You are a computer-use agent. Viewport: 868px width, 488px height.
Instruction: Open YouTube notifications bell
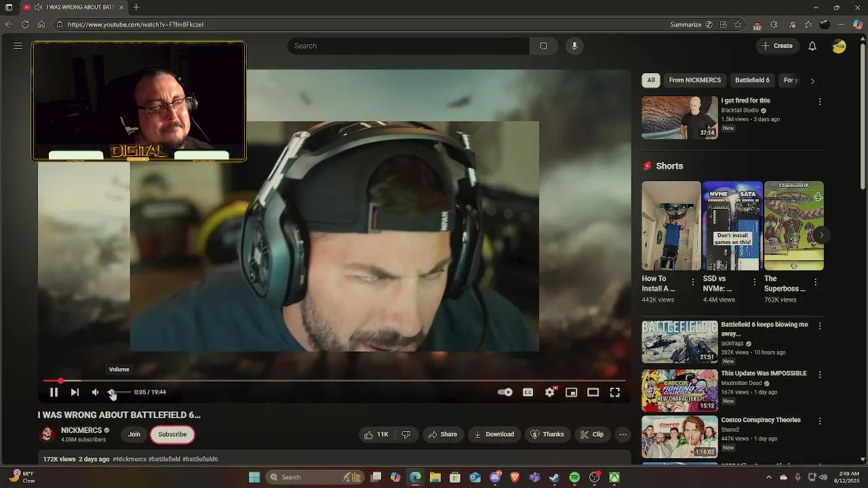812,46
